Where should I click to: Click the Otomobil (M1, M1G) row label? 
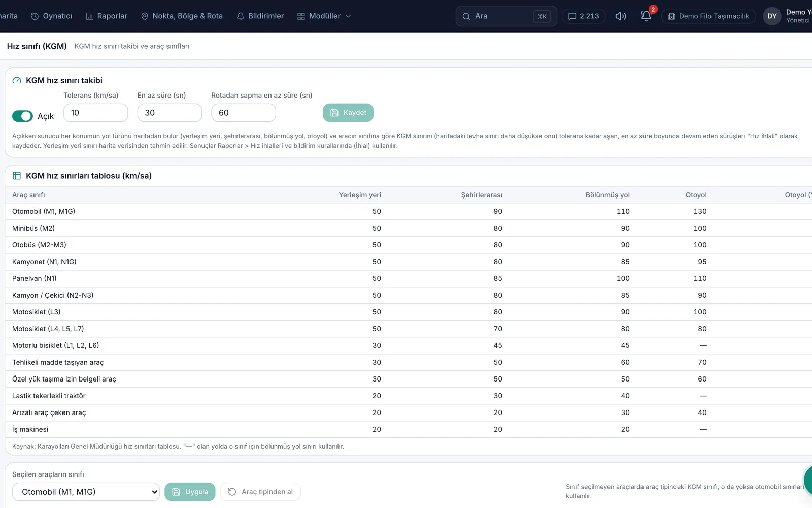click(x=44, y=211)
